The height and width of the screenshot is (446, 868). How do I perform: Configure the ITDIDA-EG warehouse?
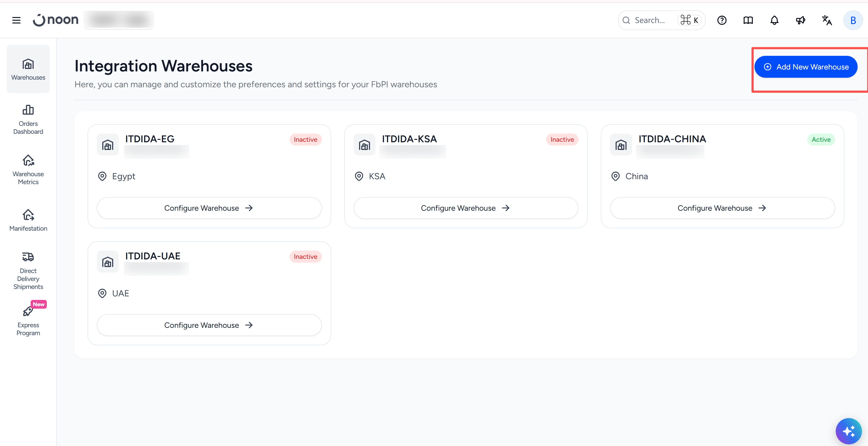coord(209,208)
